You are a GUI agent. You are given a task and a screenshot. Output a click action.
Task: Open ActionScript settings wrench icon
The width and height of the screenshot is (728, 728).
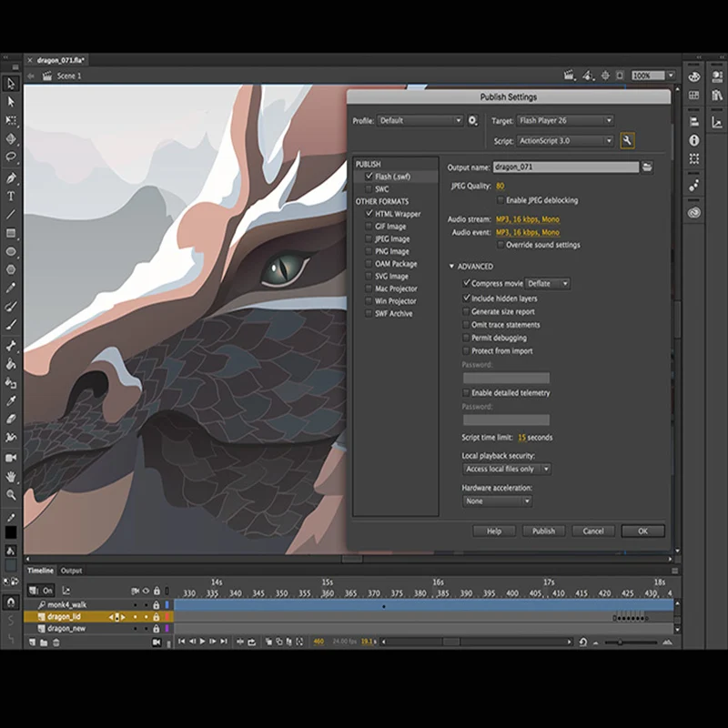(x=627, y=140)
